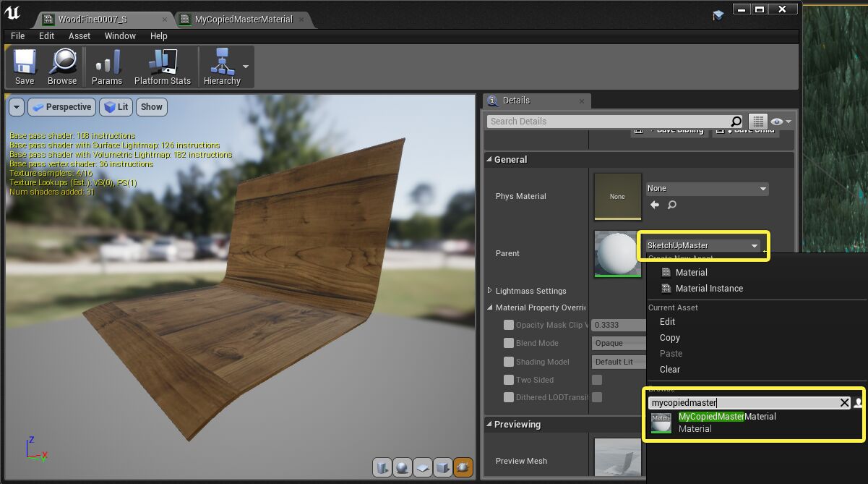Enable the Two Sided override checkbox
This screenshot has width=868, height=484.
[x=508, y=379]
